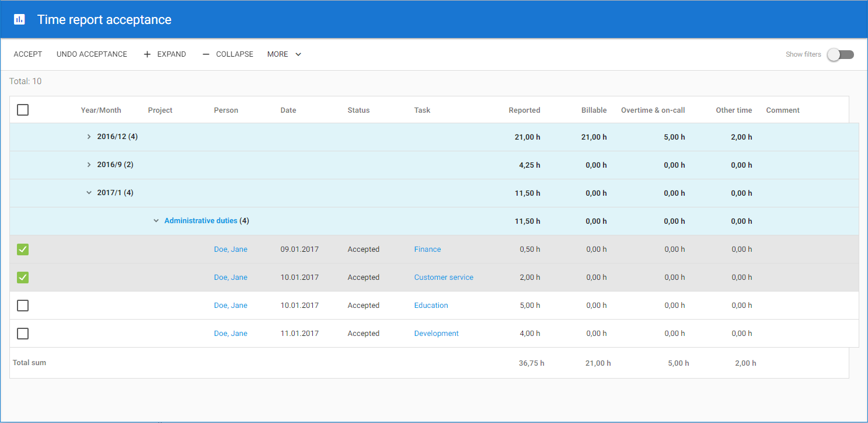The height and width of the screenshot is (423, 868).
Task: Click the 4,25 h value in 2016/9 row
Action: tap(530, 165)
